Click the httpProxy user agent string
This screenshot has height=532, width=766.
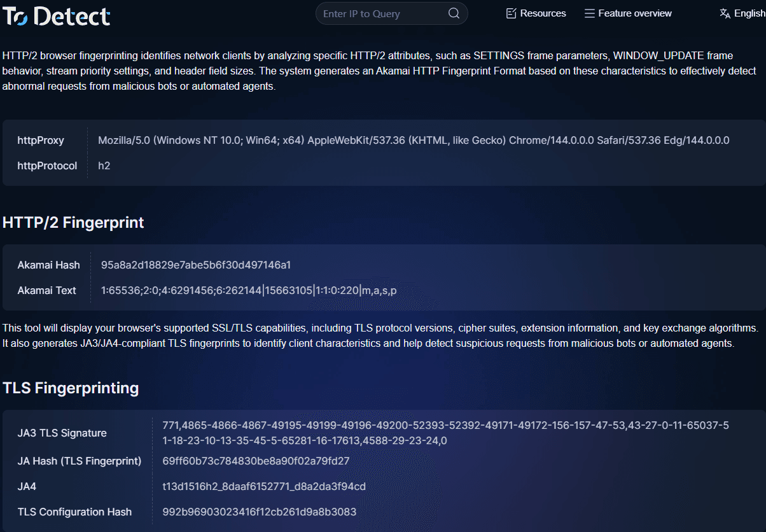[x=414, y=140]
